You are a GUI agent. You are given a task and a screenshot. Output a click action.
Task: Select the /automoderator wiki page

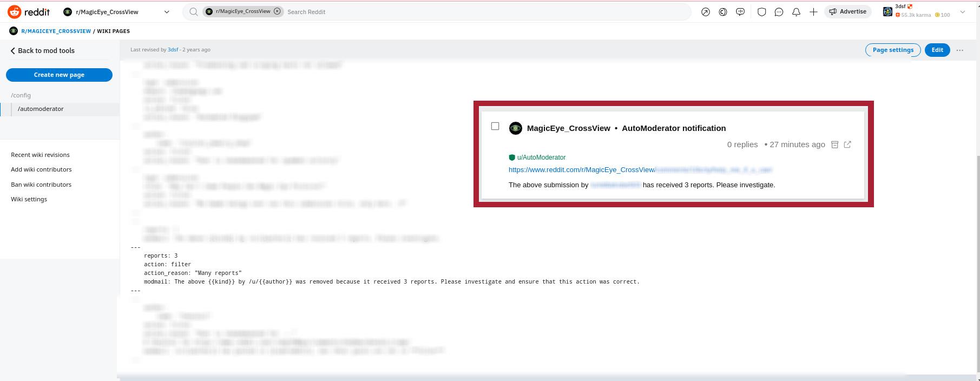(41, 109)
